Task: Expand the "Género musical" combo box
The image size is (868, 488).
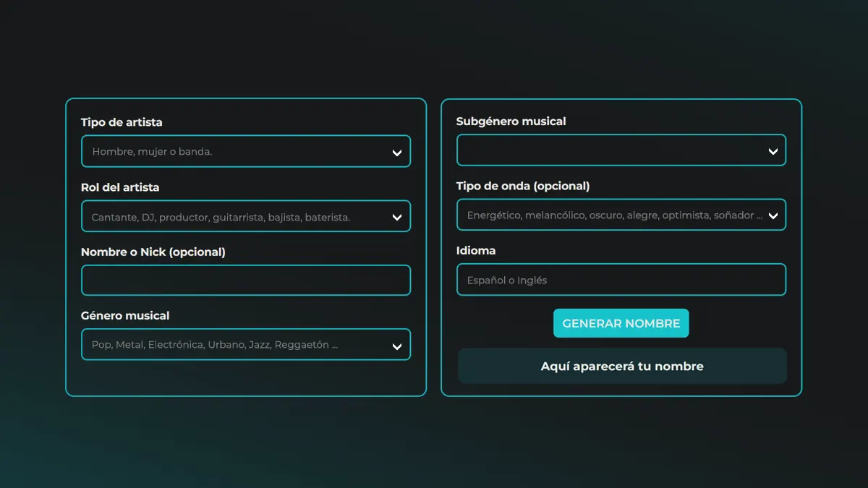Action: (x=246, y=344)
